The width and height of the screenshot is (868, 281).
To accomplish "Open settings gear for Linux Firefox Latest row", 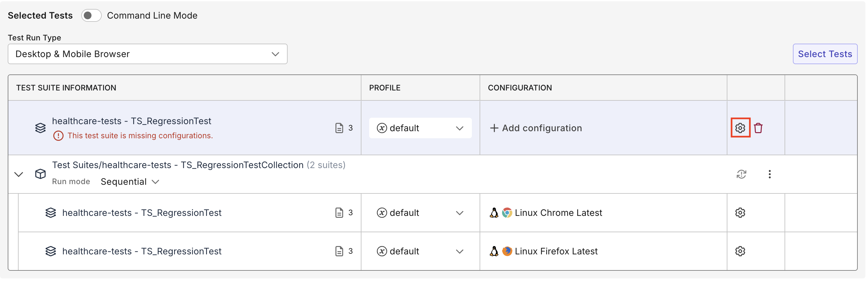I will pos(740,251).
